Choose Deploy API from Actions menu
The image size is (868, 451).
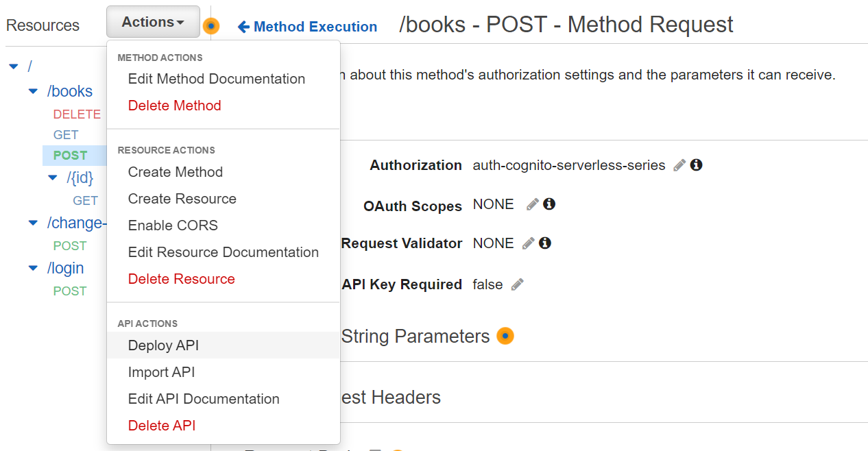click(x=163, y=345)
